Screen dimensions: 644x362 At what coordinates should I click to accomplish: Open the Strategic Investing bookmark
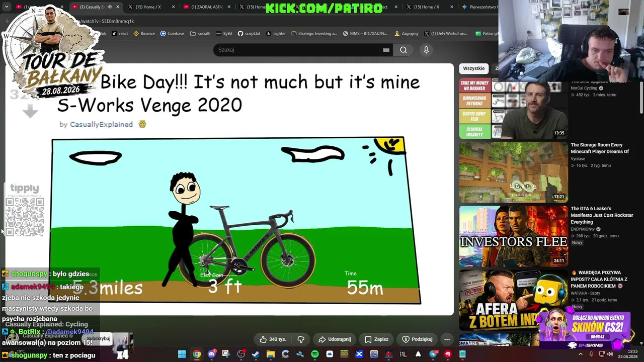(314, 34)
